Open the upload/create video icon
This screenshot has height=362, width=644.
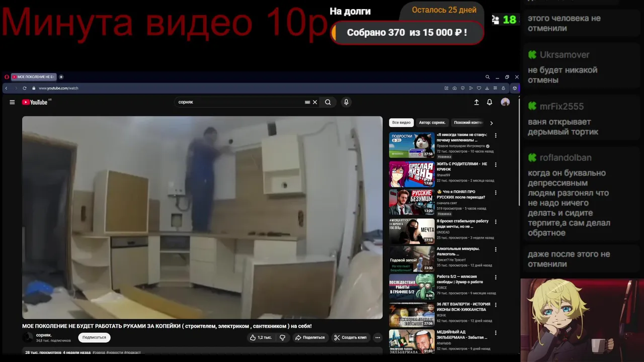476,102
